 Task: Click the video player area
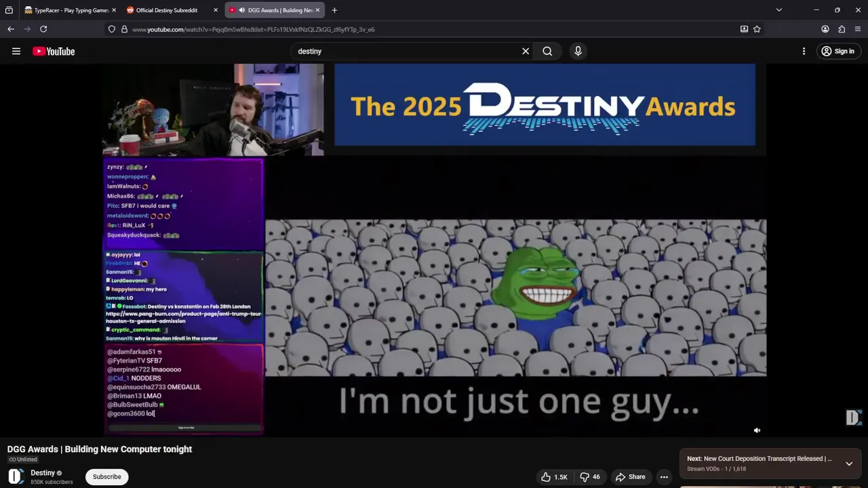coord(434,249)
